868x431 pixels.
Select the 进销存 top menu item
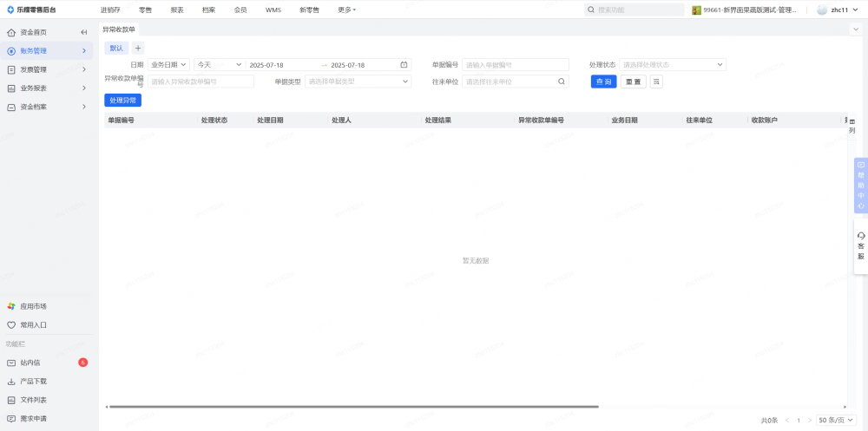pyautogui.click(x=110, y=10)
